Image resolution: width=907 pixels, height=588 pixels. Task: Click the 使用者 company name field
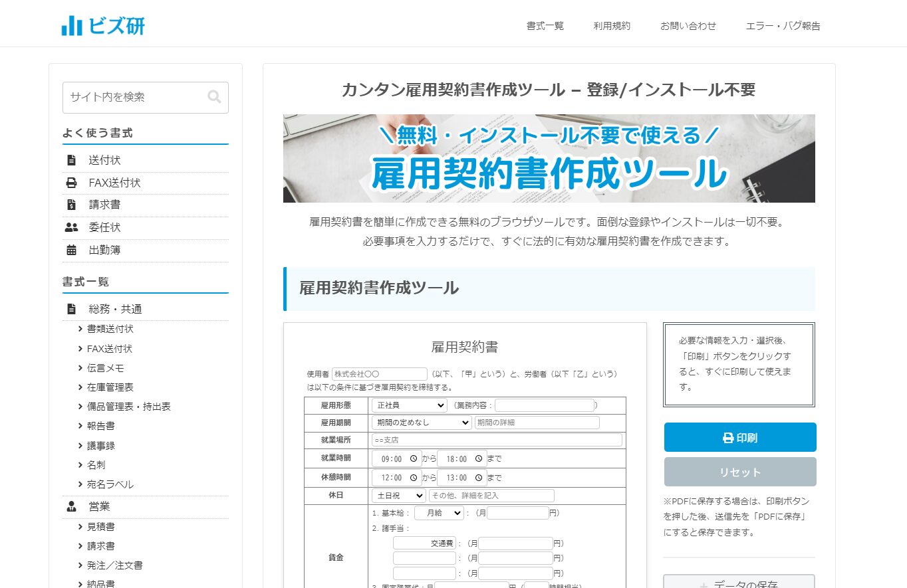(380, 374)
